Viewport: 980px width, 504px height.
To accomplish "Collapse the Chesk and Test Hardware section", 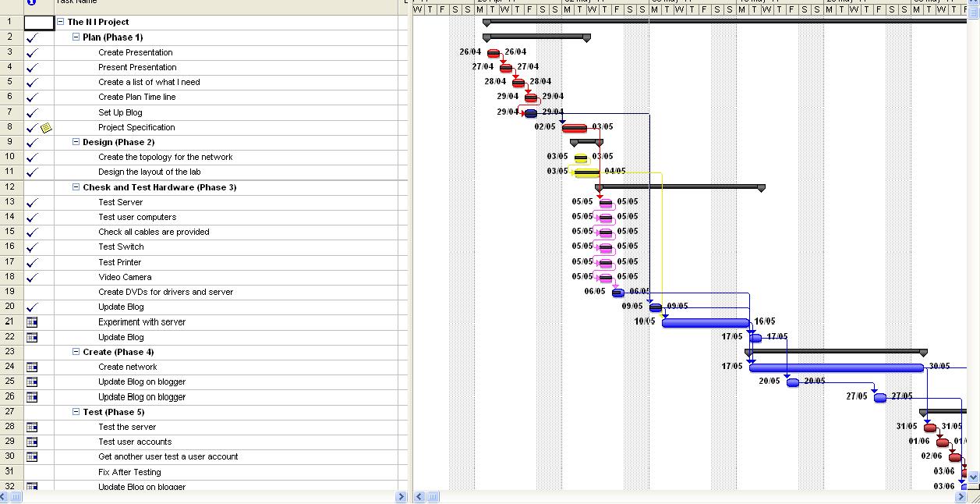I will pyautogui.click(x=75, y=187).
